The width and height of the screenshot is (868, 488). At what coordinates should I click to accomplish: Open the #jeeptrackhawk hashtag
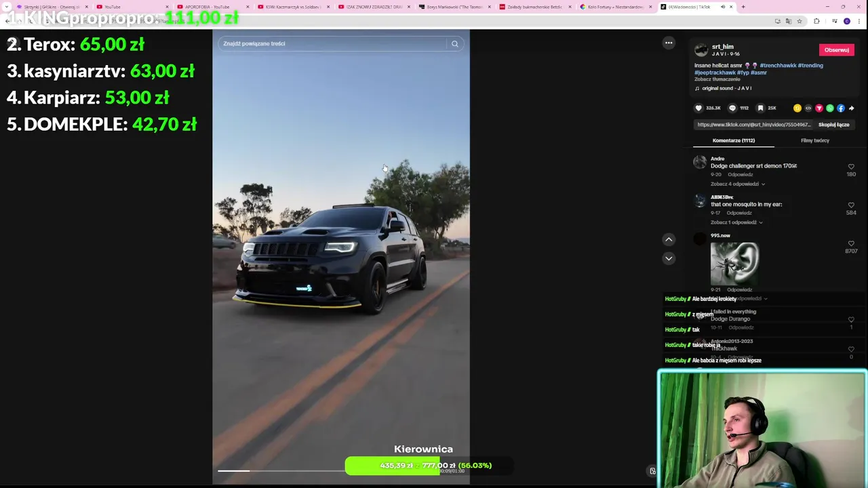[715, 73]
